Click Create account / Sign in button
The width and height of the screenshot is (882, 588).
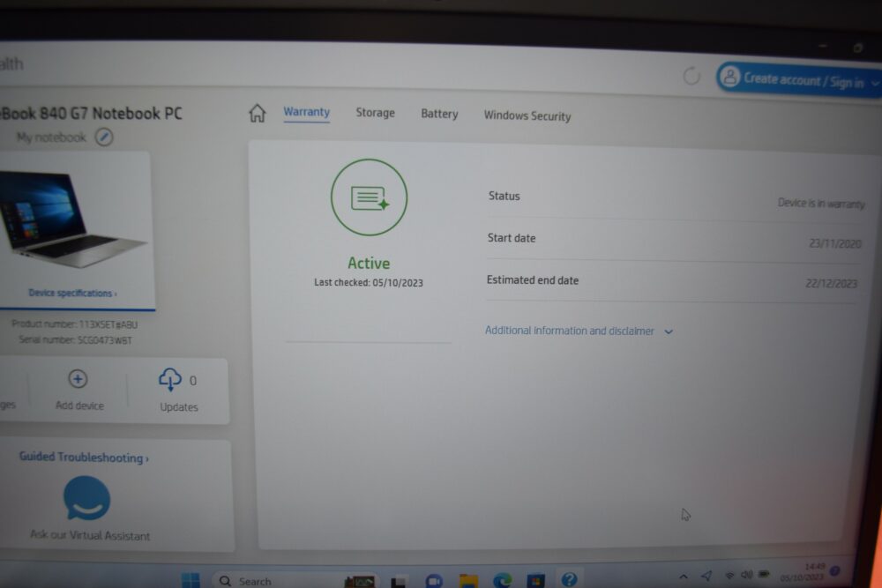(x=799, y=79)
